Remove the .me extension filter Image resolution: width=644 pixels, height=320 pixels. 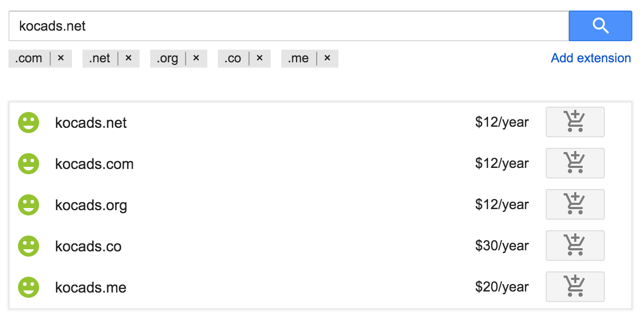(327, 58)
